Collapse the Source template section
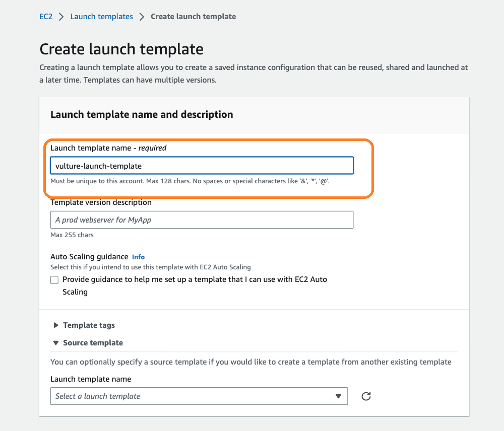Viewport: 504px width, 431px height. tap(93, 343)
